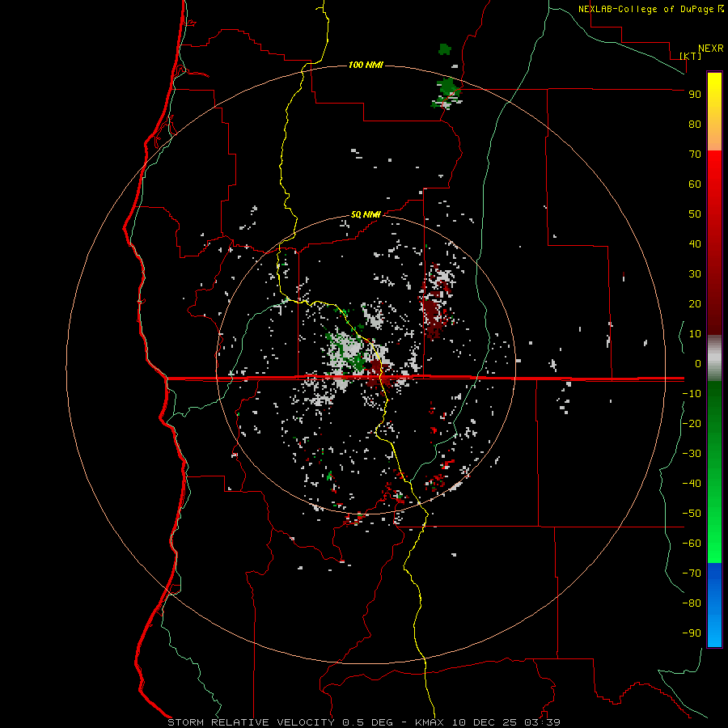Click the -20 value on the velocity scale
Viewport: 728px width, 728px height.
pos(692,424)
